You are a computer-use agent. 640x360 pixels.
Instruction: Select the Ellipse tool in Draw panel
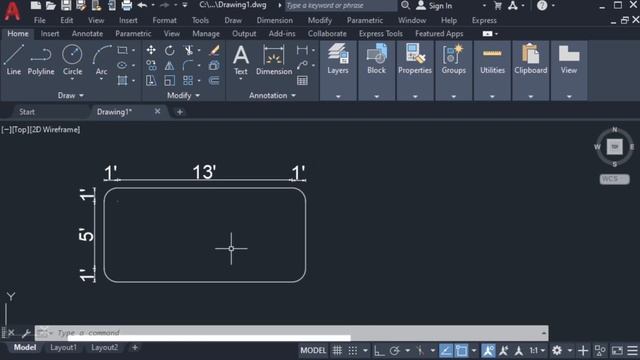coord(122,65)
